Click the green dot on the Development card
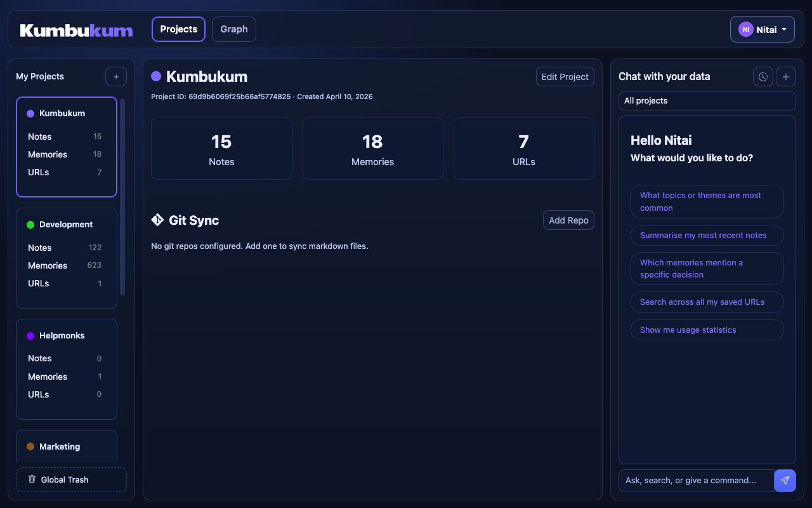812x508 pixels. coord(30,225)
